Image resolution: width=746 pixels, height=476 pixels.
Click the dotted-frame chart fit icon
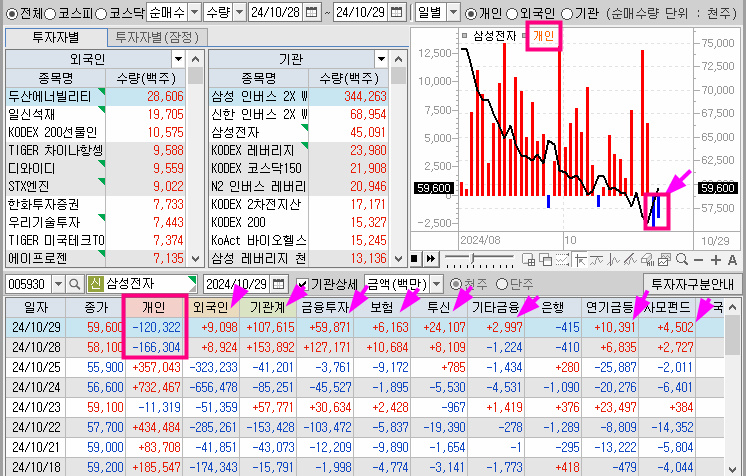(562, 259)
